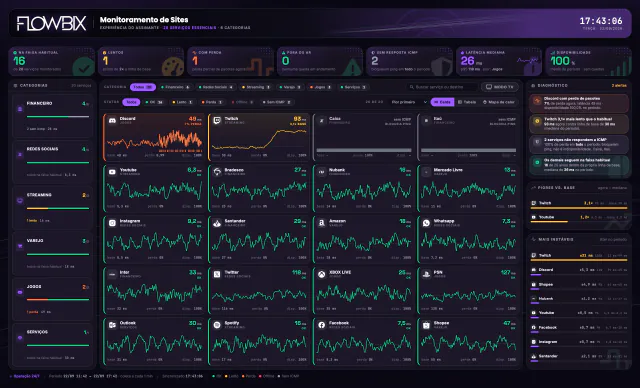Click the Shopee row in Mais instável list

pyautogui.click(x=579, y=285)
